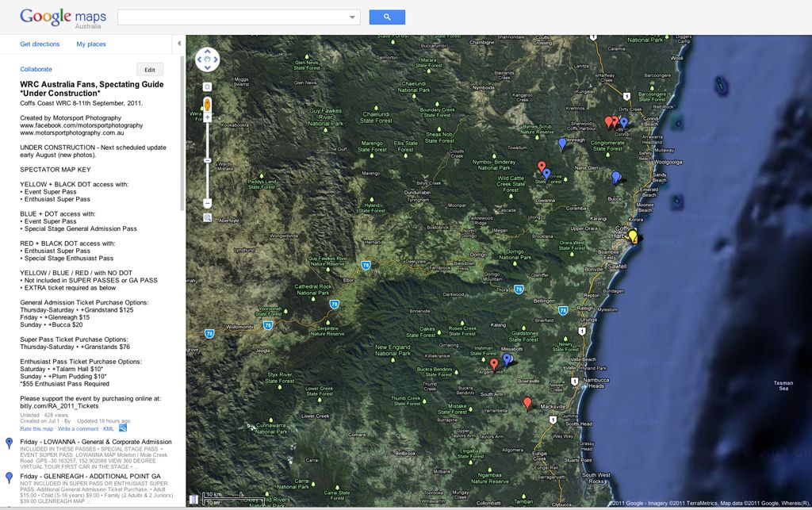
Task: Click the Dorrigo National Park label
Action: click(515, 255)
